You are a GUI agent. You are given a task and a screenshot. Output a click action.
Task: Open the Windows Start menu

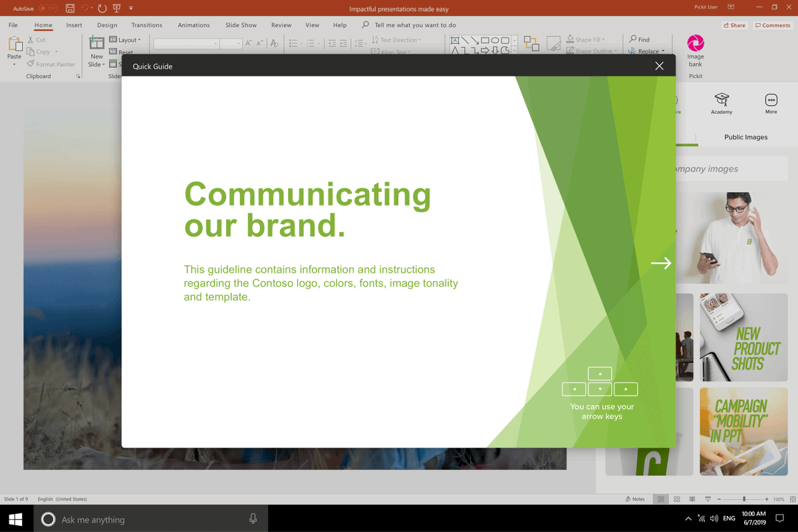[x=16, y=519]
